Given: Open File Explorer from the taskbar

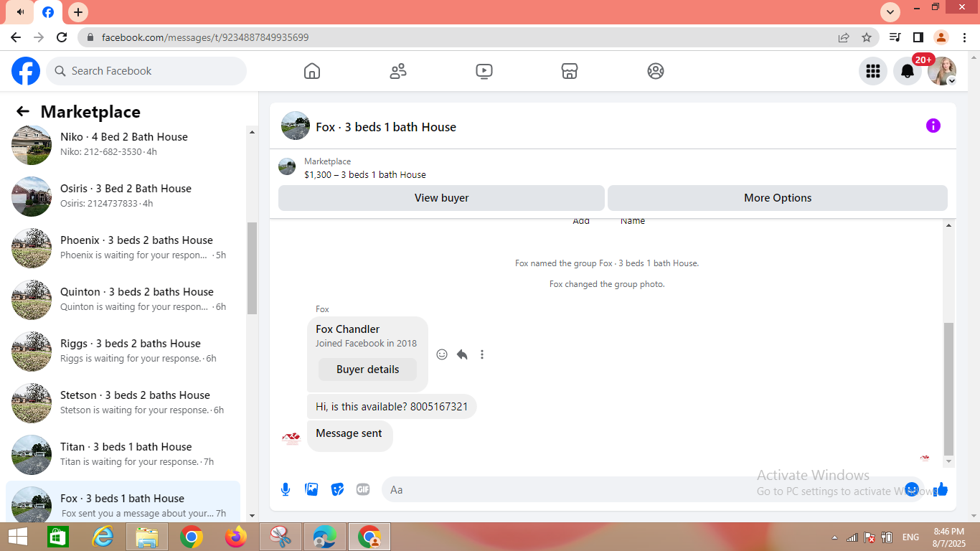Looking at the screenshot, I should point(146,537).
